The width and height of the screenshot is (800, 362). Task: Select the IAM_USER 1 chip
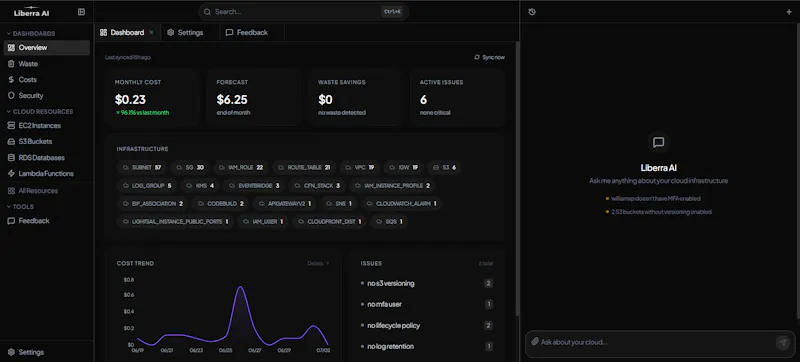point(263,222)
